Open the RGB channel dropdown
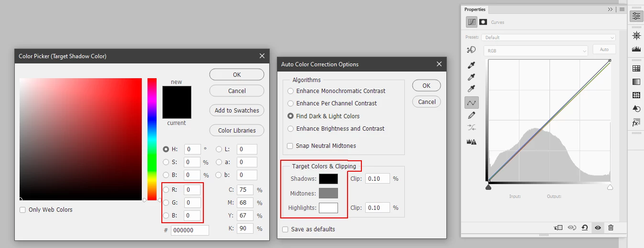The image size is (644, 248). pyautogui.click(x=536, y=51)
